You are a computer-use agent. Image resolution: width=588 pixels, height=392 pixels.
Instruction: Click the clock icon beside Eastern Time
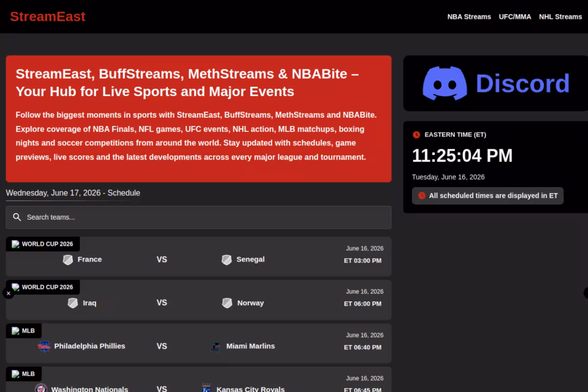[416, 135]
